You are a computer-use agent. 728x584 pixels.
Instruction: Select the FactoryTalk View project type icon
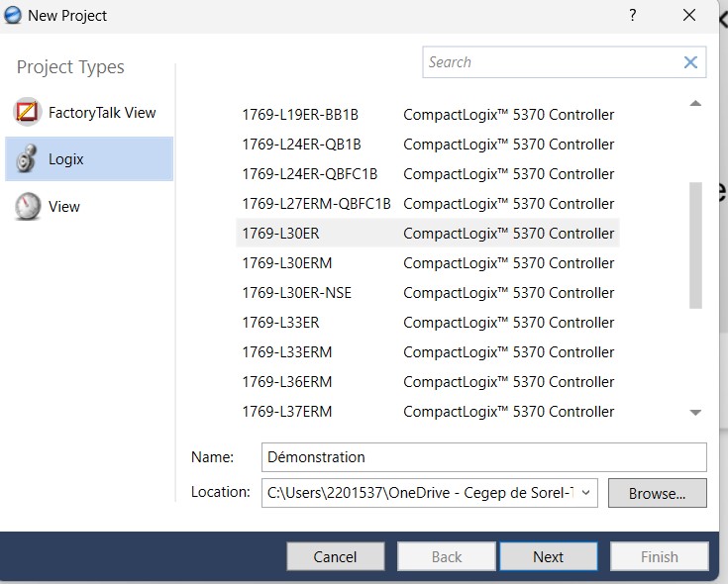coord(28,112)
